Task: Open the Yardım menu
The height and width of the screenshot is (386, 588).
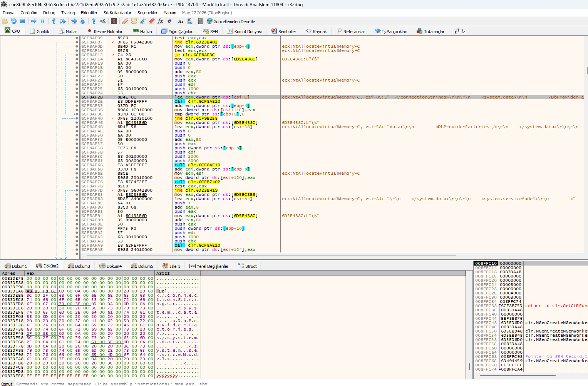Action: coord(170,13)
